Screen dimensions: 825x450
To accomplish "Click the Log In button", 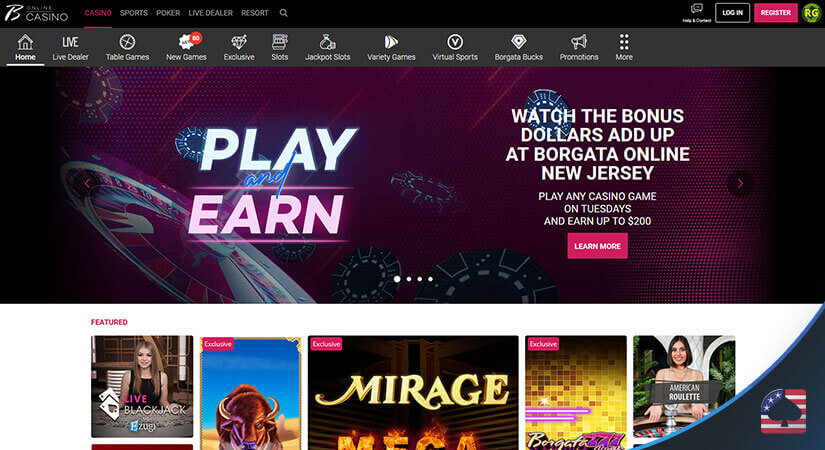I will 732,13.
